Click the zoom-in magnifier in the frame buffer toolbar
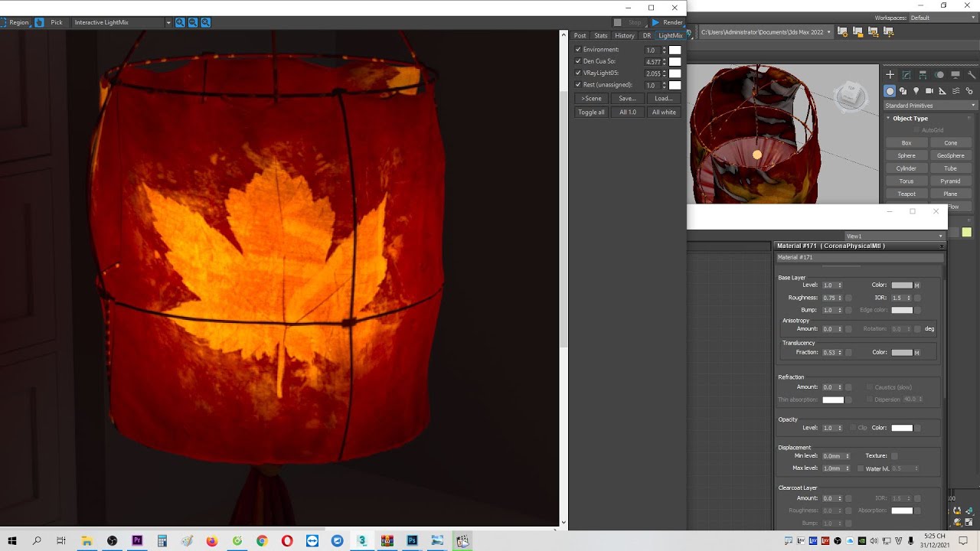 (x=180, y=22)
